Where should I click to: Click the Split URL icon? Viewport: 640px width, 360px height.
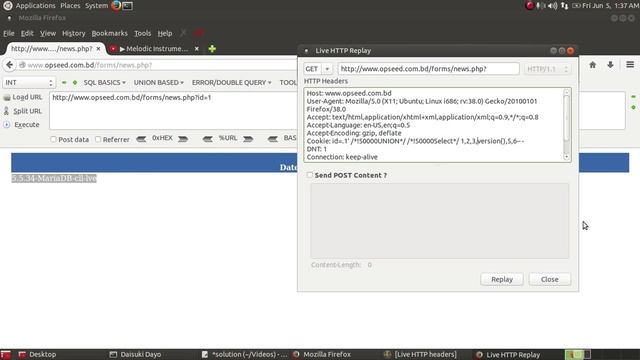tap(7, 111)
